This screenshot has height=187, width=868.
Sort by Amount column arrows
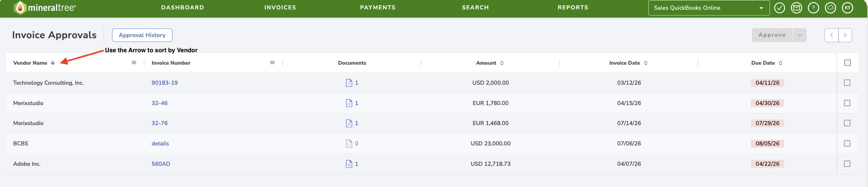pyautogui.click(x=502, y=63)
